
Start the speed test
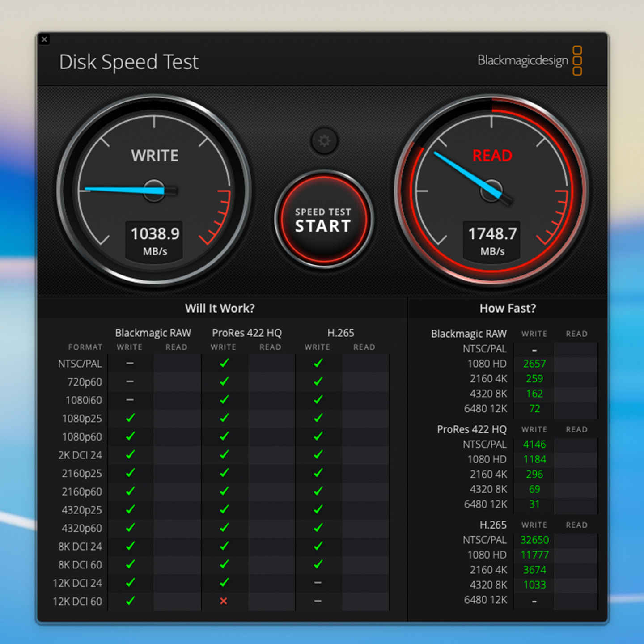coord(323,219)
